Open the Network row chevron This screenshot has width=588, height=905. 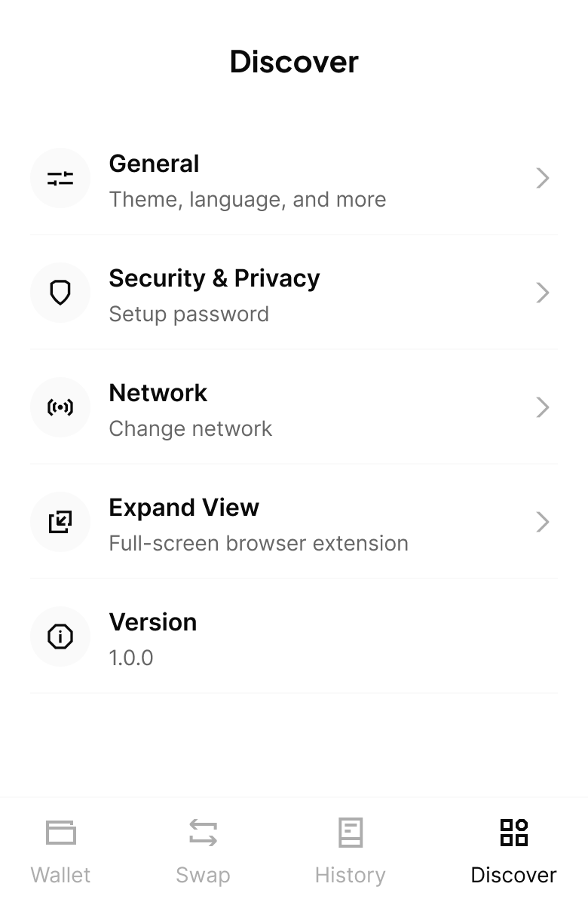coord(543,407)
